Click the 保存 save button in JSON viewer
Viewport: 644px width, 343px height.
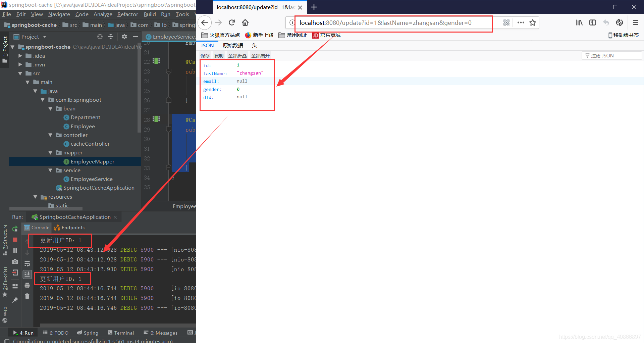point(205,56)
